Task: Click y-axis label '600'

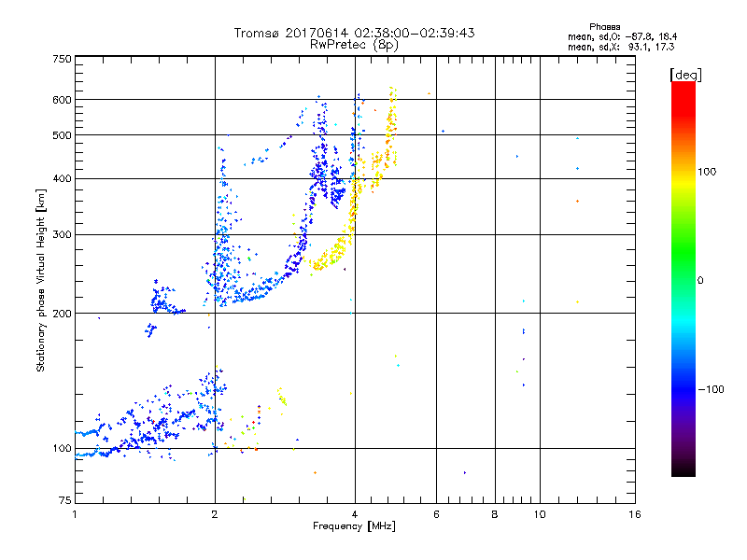Action: [x=63, y=100]
